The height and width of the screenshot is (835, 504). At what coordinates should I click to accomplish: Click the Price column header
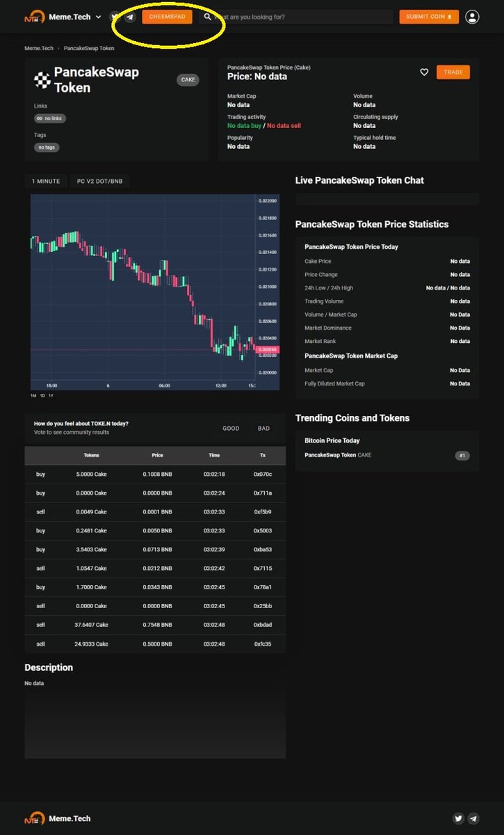[158, 455]
